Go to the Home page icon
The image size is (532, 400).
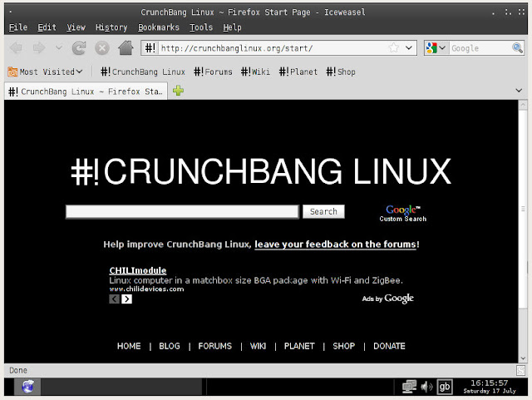tap(126, 48)
